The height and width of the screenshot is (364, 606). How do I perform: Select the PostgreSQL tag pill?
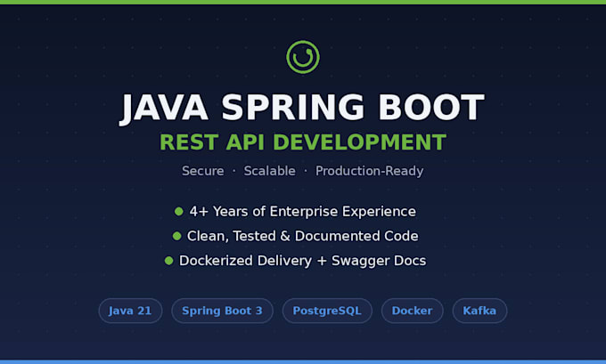pos(327,311)
